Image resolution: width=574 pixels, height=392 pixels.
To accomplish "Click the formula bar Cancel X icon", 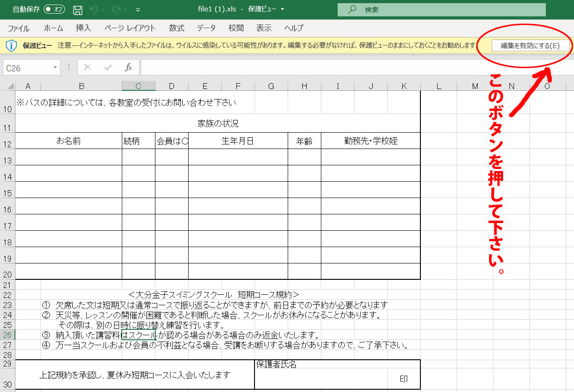I will (x=88, y=68).
